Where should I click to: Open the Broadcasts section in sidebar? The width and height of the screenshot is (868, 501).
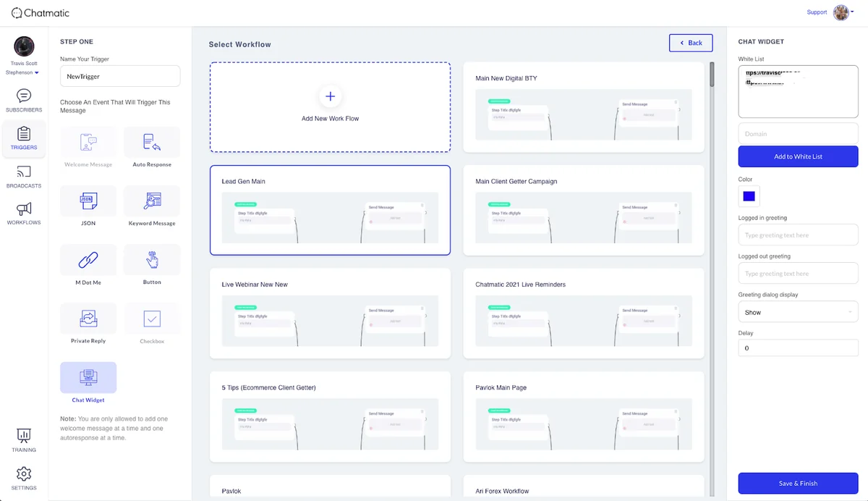(24, 177)
